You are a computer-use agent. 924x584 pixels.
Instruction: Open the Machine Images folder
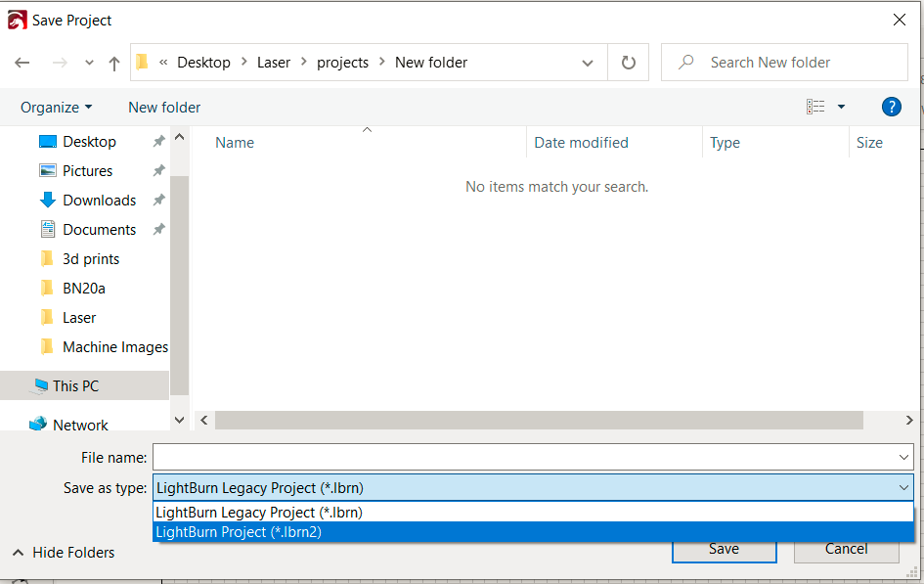point(115,347)
